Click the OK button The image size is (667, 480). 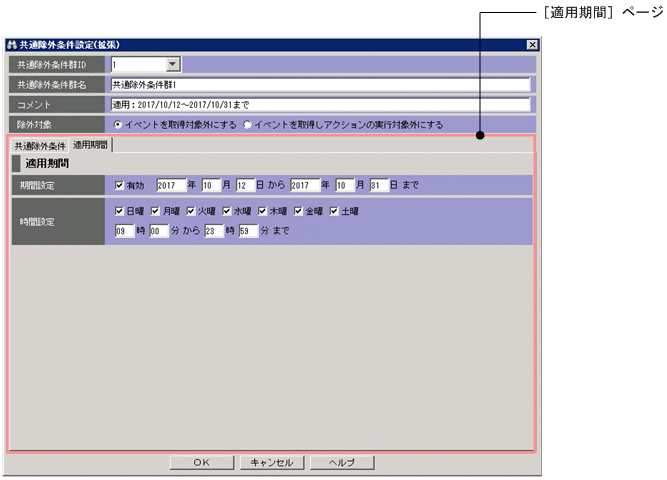(202, 463)
